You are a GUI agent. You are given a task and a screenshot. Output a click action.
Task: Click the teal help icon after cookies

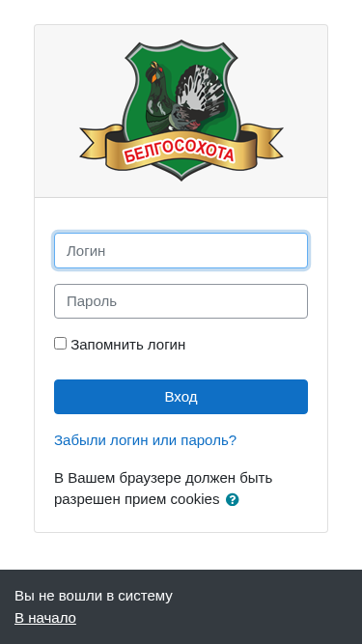[233, 500]
